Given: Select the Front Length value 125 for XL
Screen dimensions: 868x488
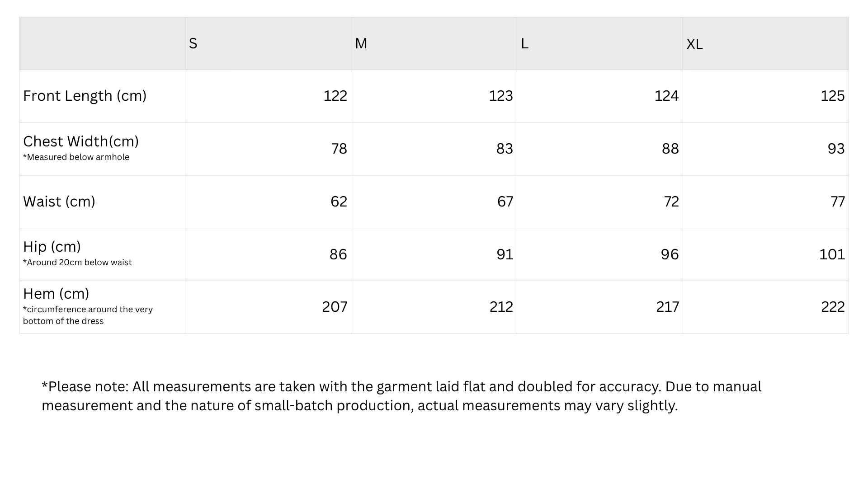Looking at the screenshot, I should (832, 96).
